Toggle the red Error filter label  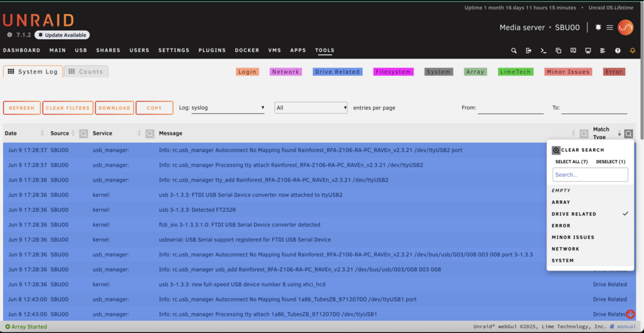tap(614, 72)
